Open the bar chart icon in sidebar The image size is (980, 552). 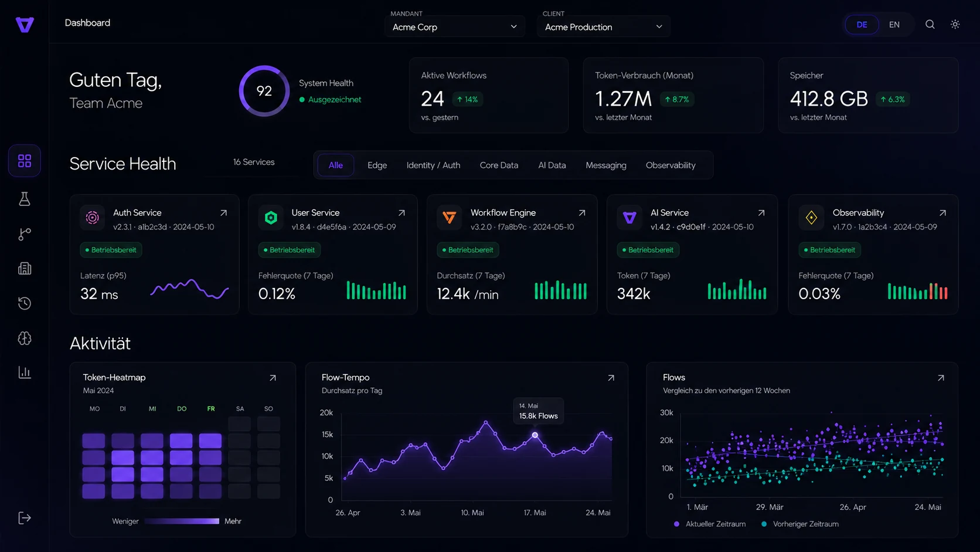click(x=25, y=372)
